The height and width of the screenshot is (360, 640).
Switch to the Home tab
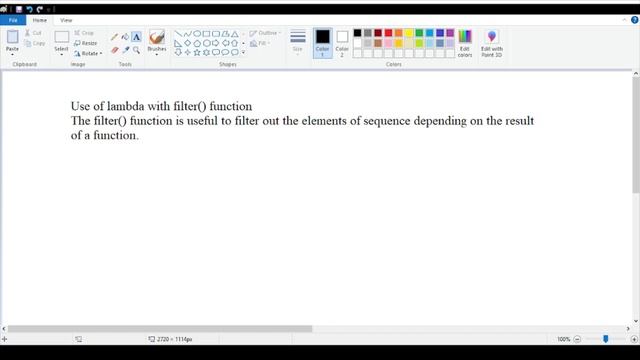pyautogui.click(x=40, y=20)
